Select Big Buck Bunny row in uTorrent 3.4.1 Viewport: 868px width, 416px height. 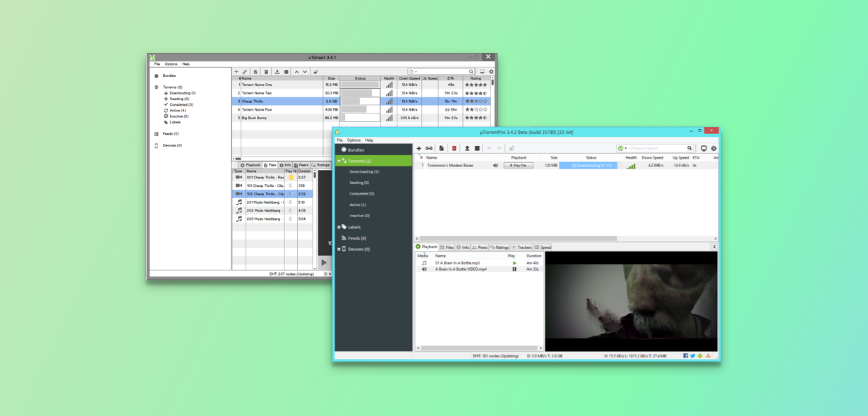click(x=362, y=118)
